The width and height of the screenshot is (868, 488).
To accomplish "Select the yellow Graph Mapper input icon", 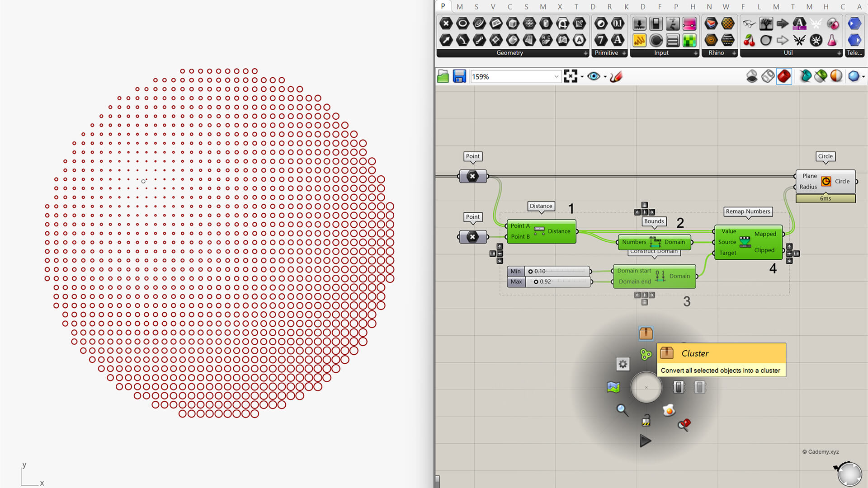I will [639, 40].
